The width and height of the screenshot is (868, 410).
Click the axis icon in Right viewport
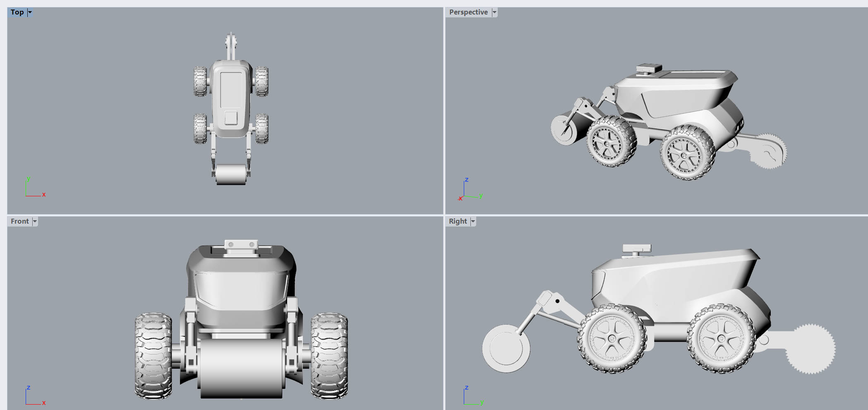click(x=473, y=395)
